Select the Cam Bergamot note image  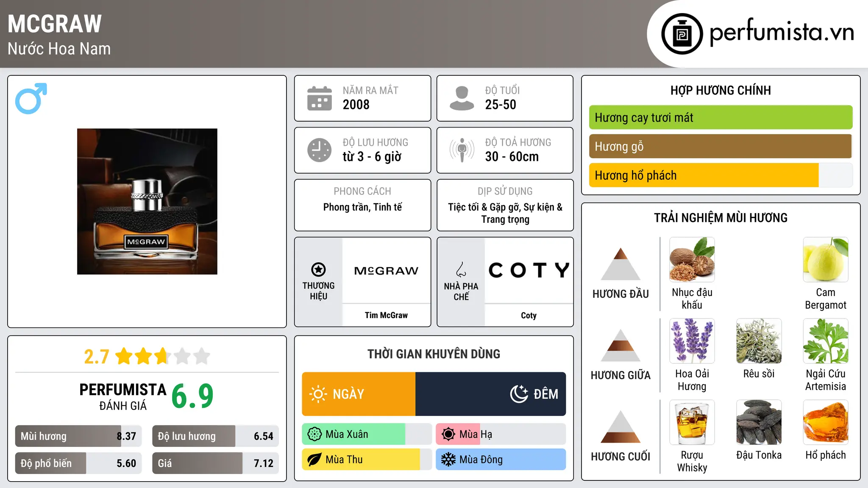coord(826,260)
